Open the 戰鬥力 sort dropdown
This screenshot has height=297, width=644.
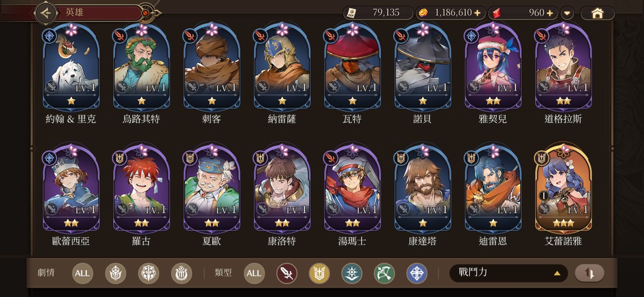click(508, 273)
